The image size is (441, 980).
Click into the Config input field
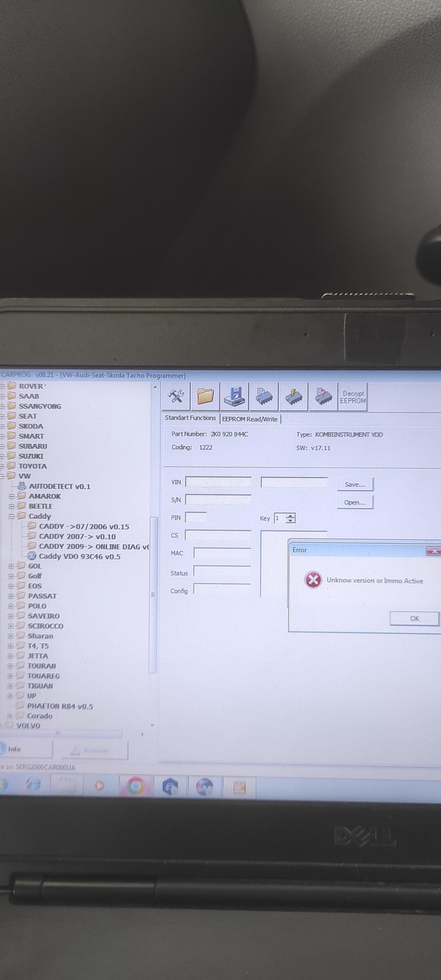[x=222, y=589]
